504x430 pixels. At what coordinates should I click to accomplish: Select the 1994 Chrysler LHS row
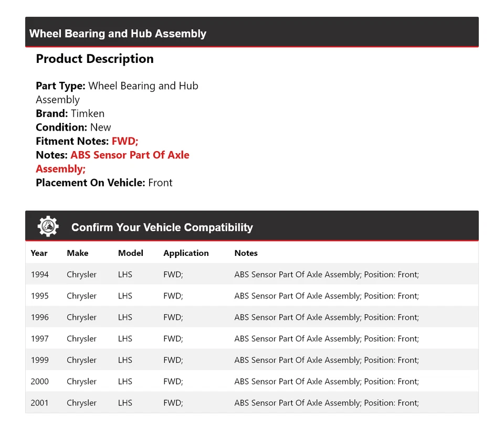coord(251,274)
